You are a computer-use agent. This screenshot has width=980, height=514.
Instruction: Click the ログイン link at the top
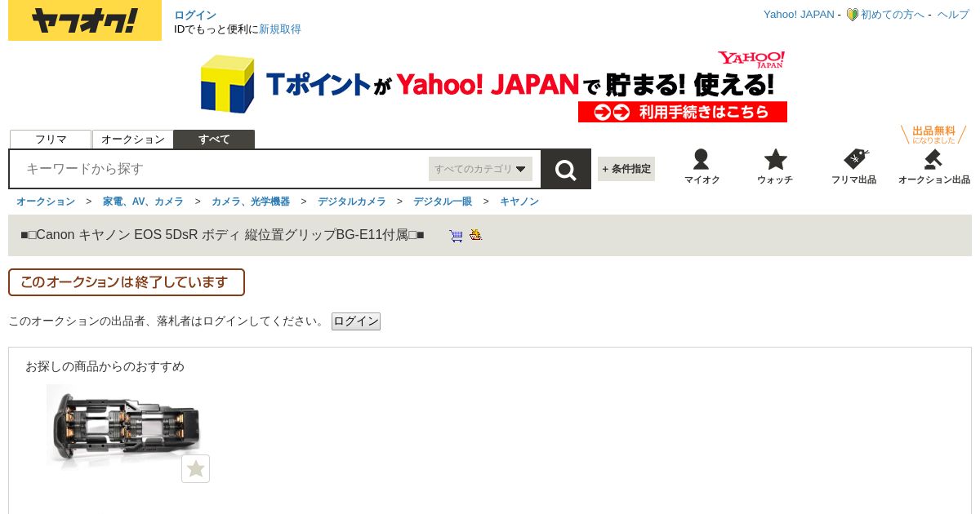[x=195, y=15]
